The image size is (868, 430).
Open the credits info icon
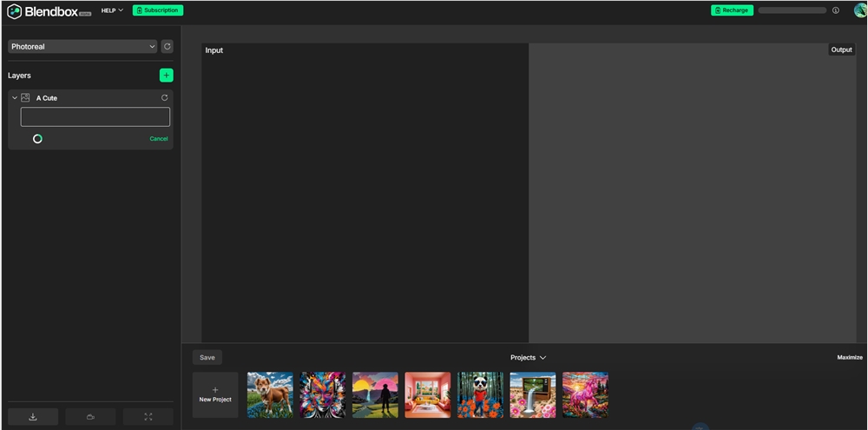pos(836,10)
